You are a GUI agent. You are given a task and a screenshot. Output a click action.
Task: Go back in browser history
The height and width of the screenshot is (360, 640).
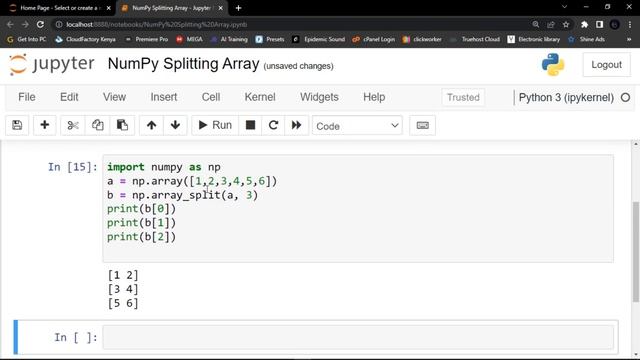coord(10,24)
